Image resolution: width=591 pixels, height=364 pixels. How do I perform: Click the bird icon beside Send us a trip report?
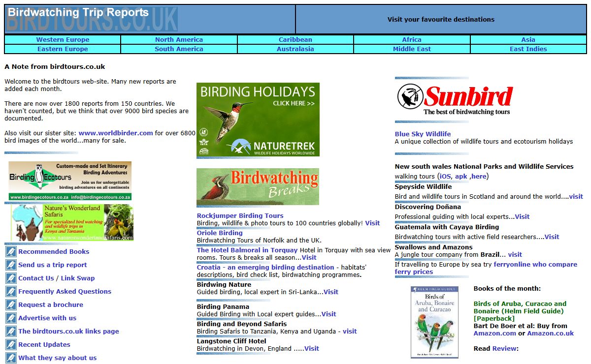pyautogui.click(x=11, y=265)
